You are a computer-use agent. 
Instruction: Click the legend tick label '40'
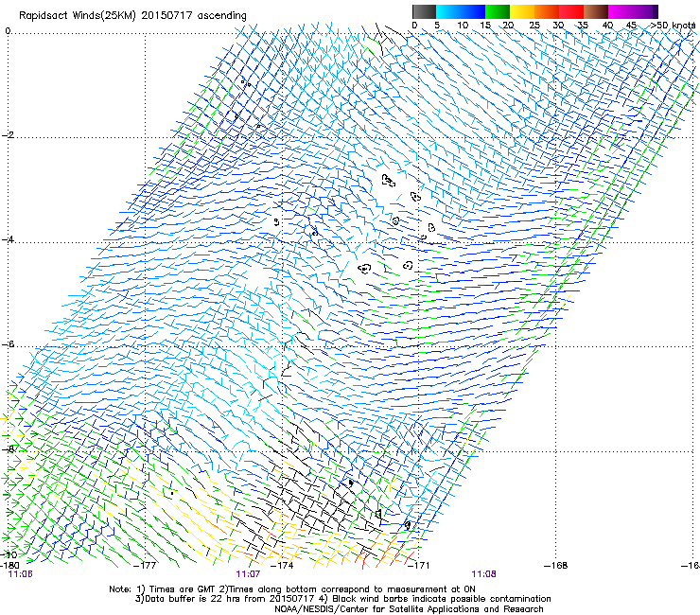click(x=607, y=26)
